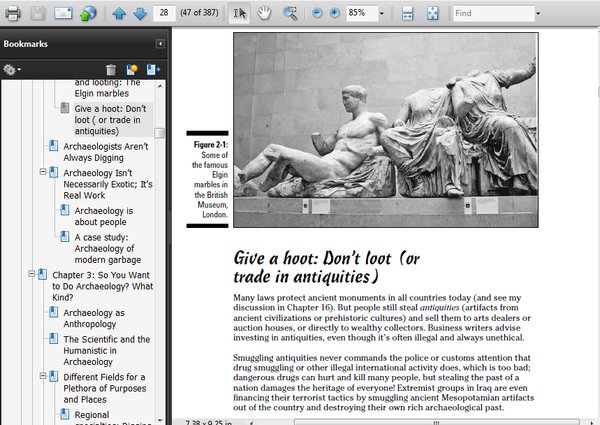Collapse 'Archaeology Isn't Necessarily Exotic' bookmark
600x425 pixels.
(x=43, y=172)
